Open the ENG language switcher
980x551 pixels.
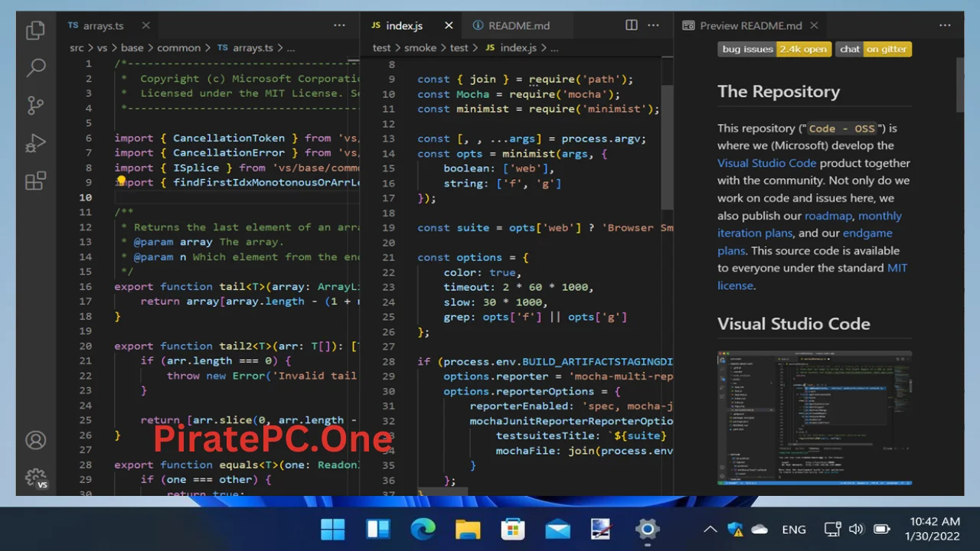794,529
